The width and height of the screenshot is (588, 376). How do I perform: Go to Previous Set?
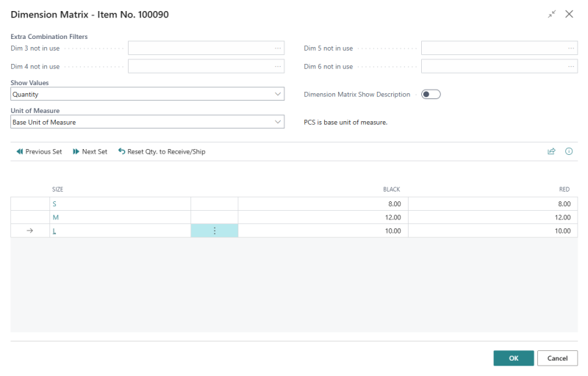(x=39, y=151)
